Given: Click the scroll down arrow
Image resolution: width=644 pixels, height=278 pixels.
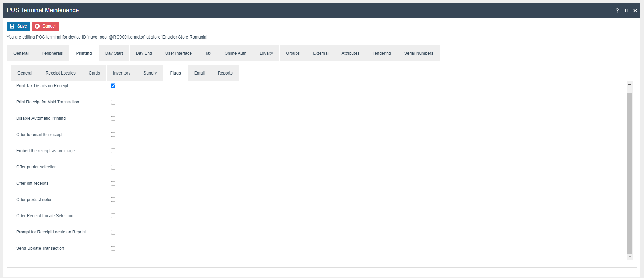Looking at the screenshot, I should 630,257.
